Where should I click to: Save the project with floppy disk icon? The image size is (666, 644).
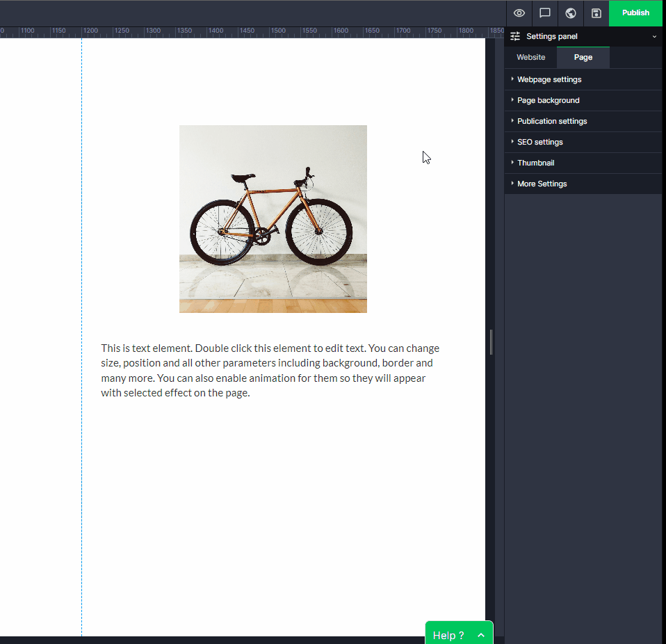[x=596, y=13]
